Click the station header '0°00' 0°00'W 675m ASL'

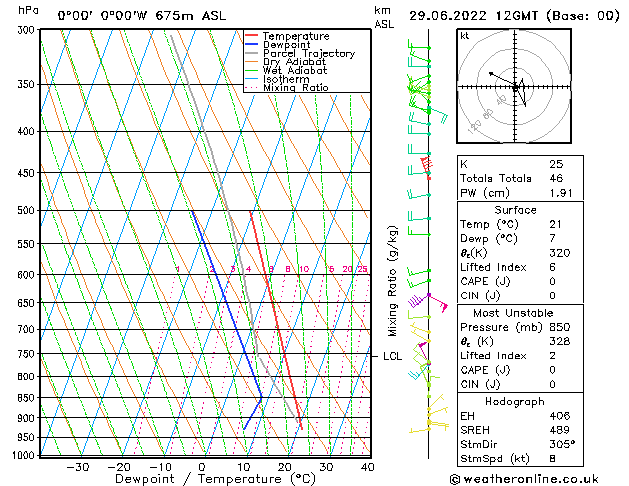coord(142,16)
